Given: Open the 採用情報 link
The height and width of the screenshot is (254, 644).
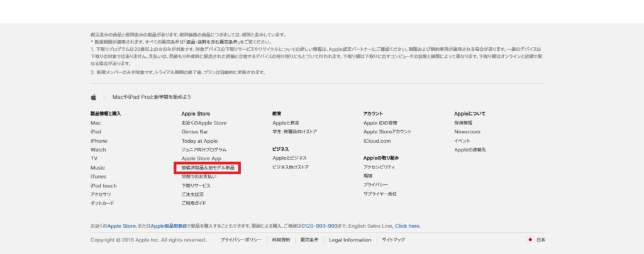Looking at the screenshot, I should coord(464,123).
